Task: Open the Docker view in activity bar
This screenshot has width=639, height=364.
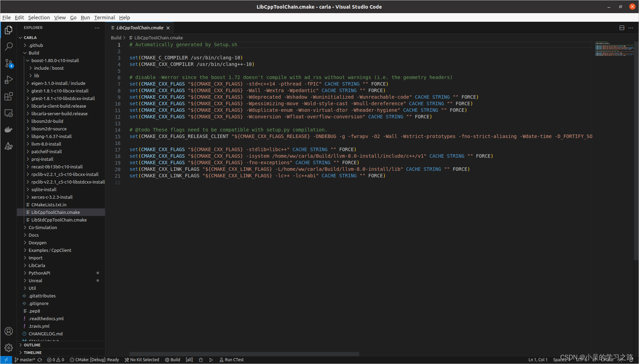Action: point(9,129)
